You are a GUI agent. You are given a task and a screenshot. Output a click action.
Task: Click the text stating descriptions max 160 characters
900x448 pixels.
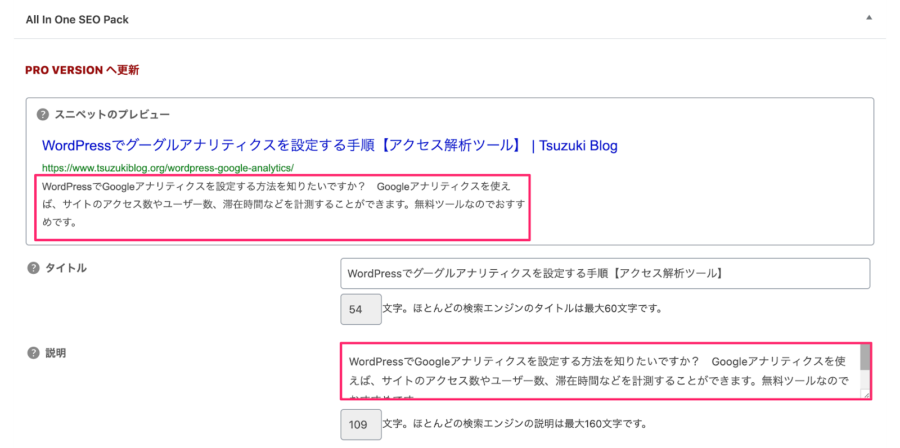click(515, 424)
